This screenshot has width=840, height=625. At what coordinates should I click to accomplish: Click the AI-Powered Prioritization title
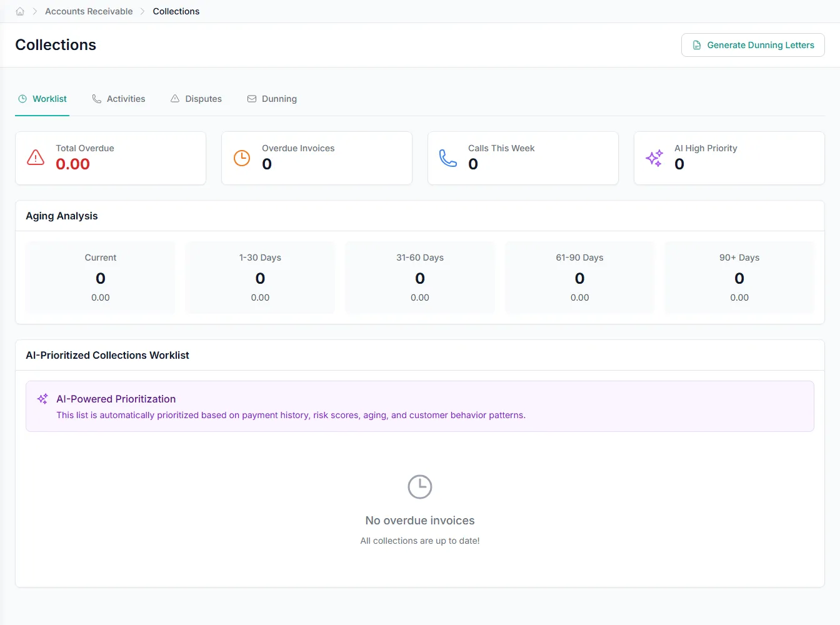pyautogui.click(x=116, y=399)
